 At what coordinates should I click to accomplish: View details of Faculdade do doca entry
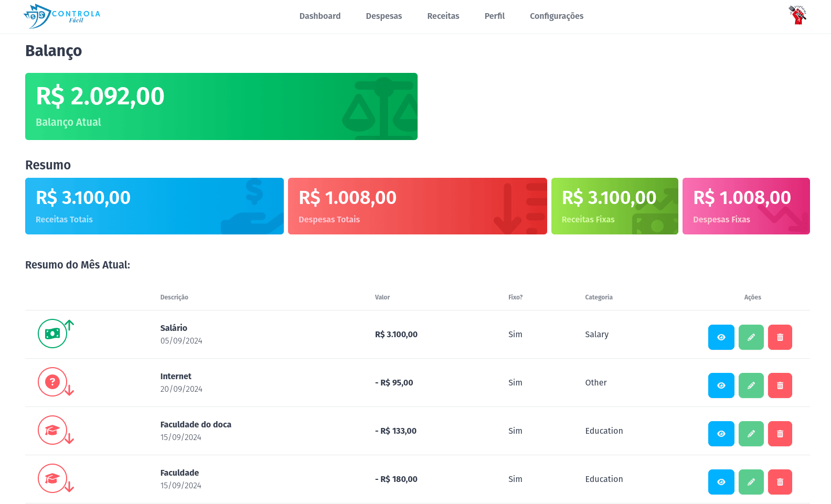tap(721, 434)
